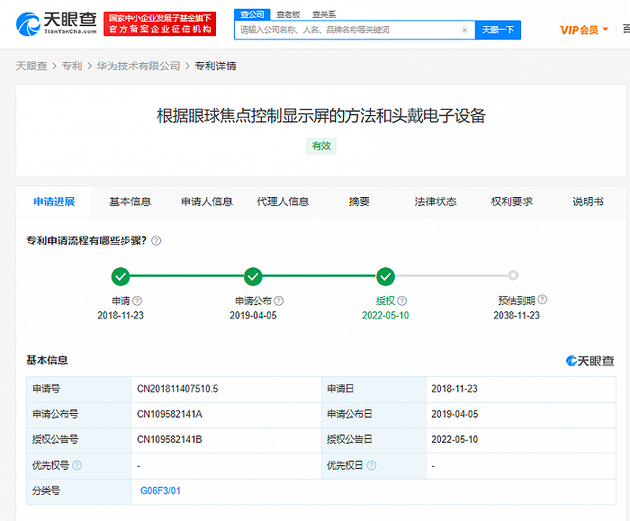Click the patent title 根据眼球焦点控制显示屏的方法和头戴电子设备

pos(321,116)
